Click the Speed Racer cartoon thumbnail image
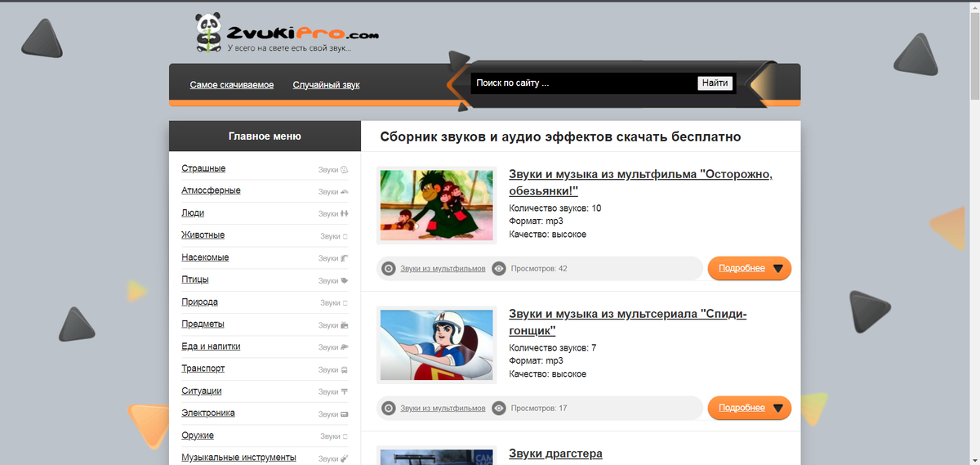 coord(437,345)
